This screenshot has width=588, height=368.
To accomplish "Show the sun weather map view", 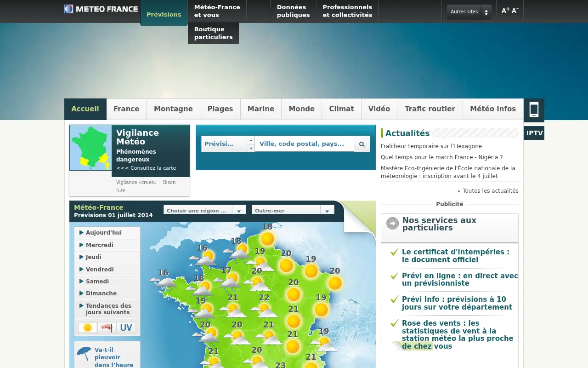I will tap(88, 328).
